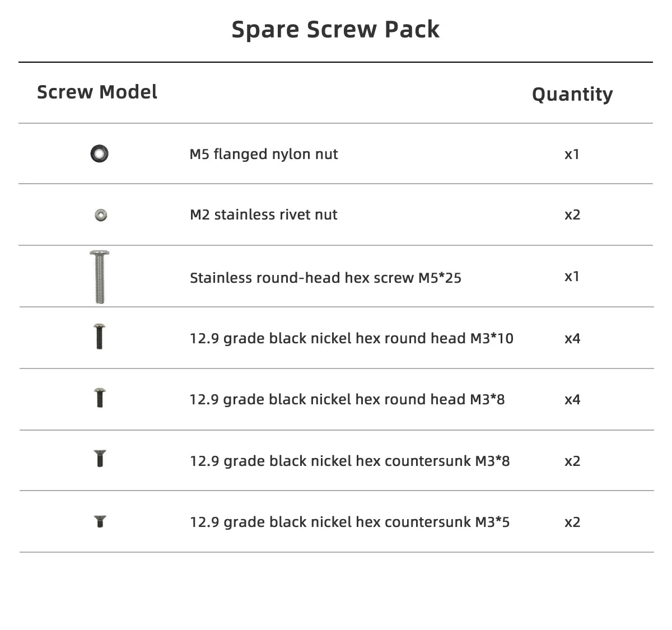Click the Screw Model column header
Image resolution: width=672 pixels, height=630 pixels.
[x=97, y=92]
